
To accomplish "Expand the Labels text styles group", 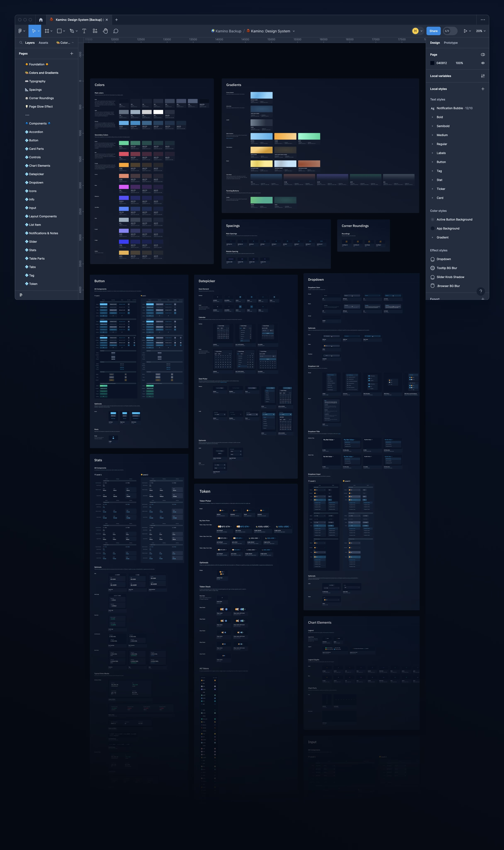I will coord(432,153).
